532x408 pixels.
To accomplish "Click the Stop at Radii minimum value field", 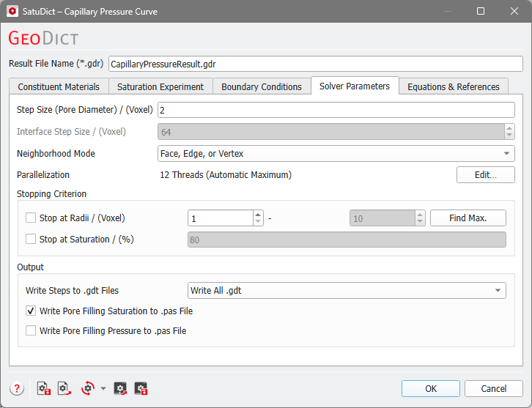I will 220,218.
